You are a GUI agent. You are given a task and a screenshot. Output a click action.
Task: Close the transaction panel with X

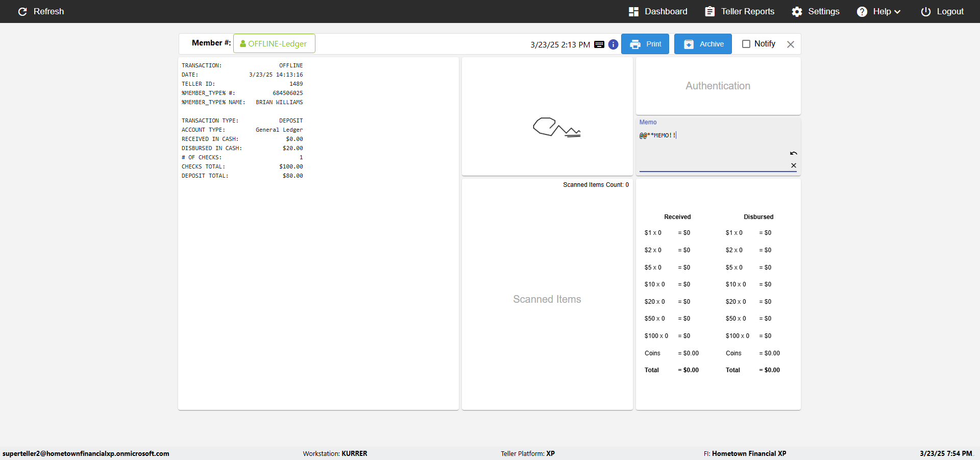[791, 44]
